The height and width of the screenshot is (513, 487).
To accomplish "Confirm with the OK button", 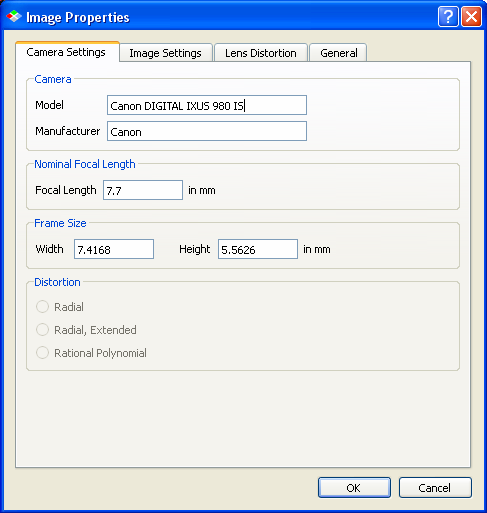I will [354, 488].
